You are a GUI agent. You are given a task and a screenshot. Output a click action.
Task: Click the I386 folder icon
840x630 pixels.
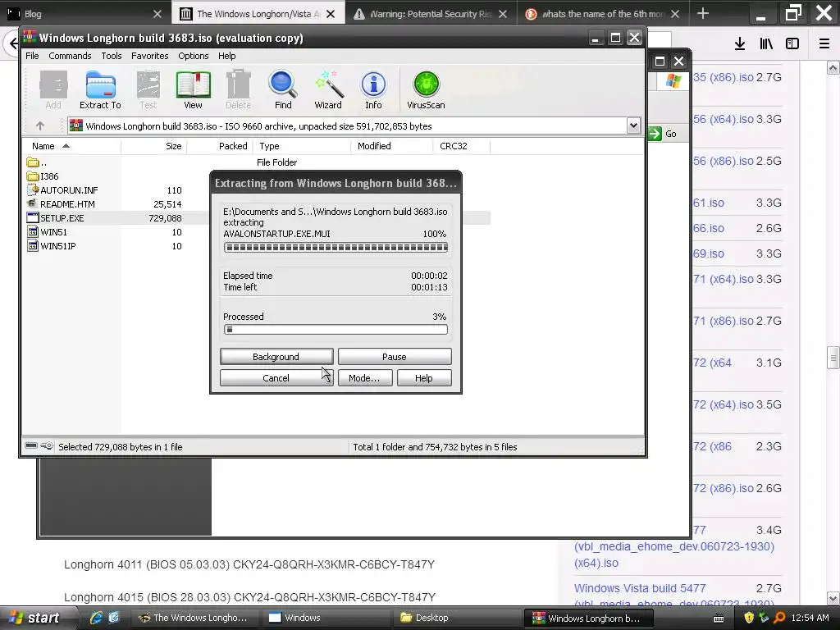33,176
